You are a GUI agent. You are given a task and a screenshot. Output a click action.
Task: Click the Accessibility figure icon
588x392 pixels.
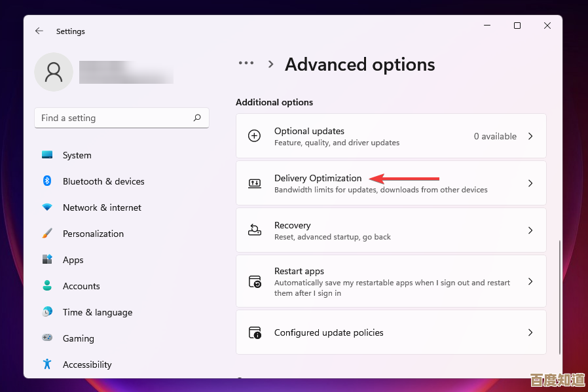click(47, 365)
